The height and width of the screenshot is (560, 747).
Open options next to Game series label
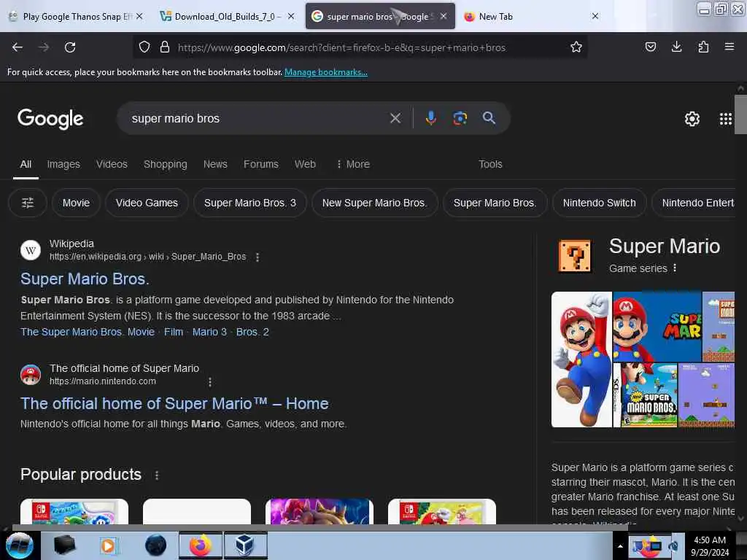(x=675, y=268)
